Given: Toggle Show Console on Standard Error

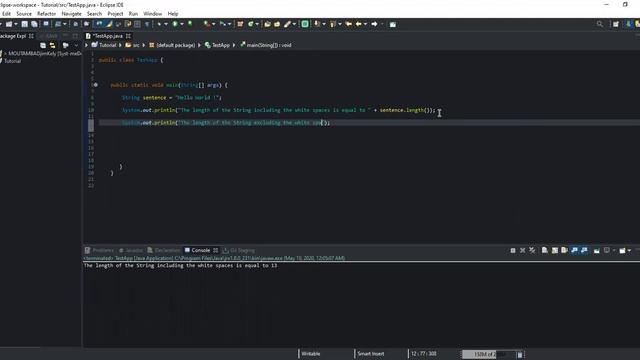Looking at the screenshot, I should point(584,250).
